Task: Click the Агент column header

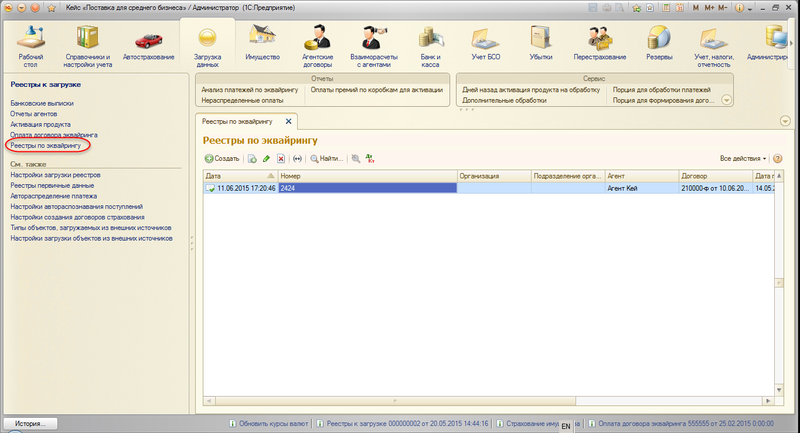Action: click(639, 175)
